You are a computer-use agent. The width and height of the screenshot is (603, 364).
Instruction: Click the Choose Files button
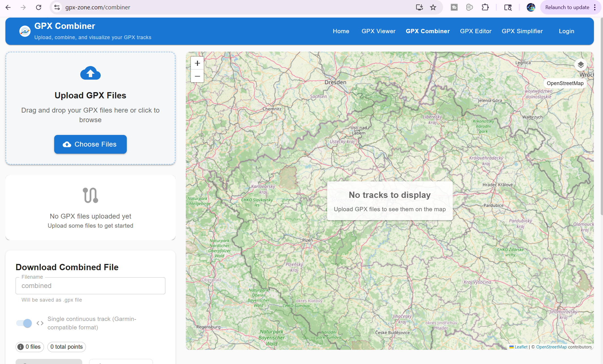click(90, 144)
